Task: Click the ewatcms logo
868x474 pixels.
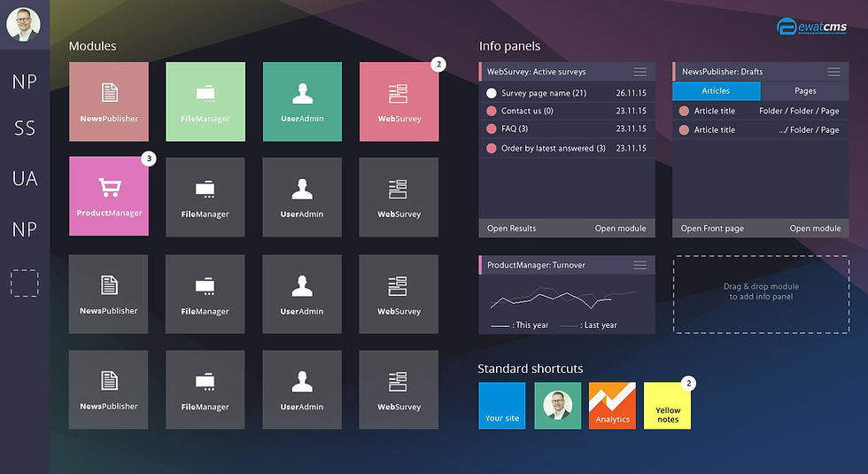Action: point(811,26)
